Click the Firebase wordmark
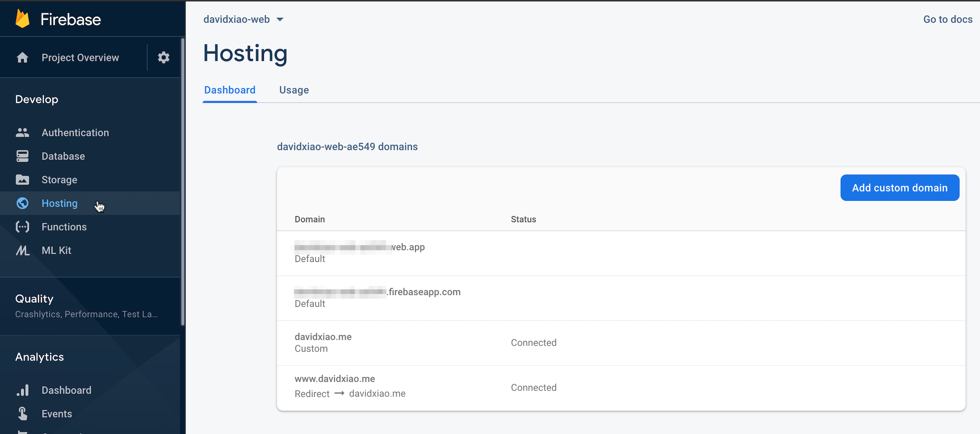980x434 pixels. coord(71,19)
